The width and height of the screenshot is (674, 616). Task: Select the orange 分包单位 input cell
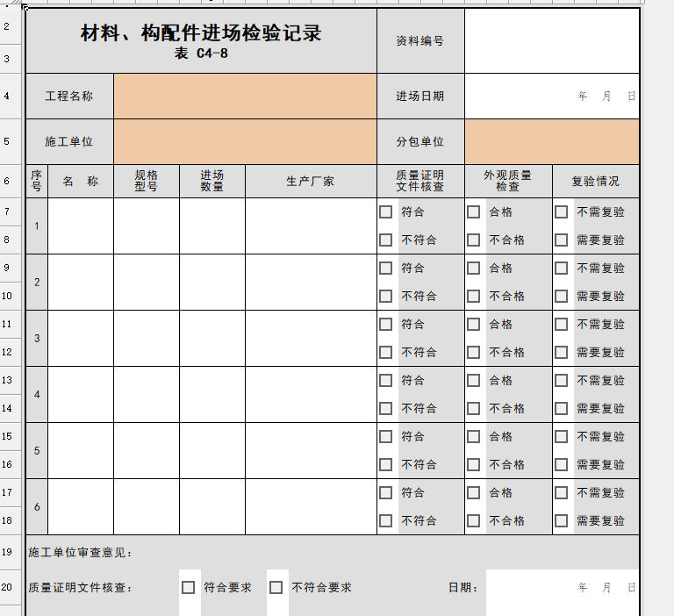[x=552, y=141]
